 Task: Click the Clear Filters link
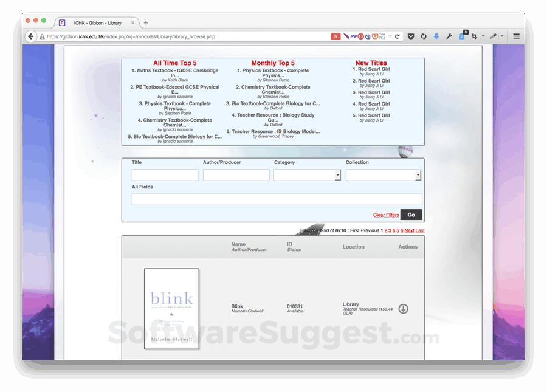coord(385,215)
